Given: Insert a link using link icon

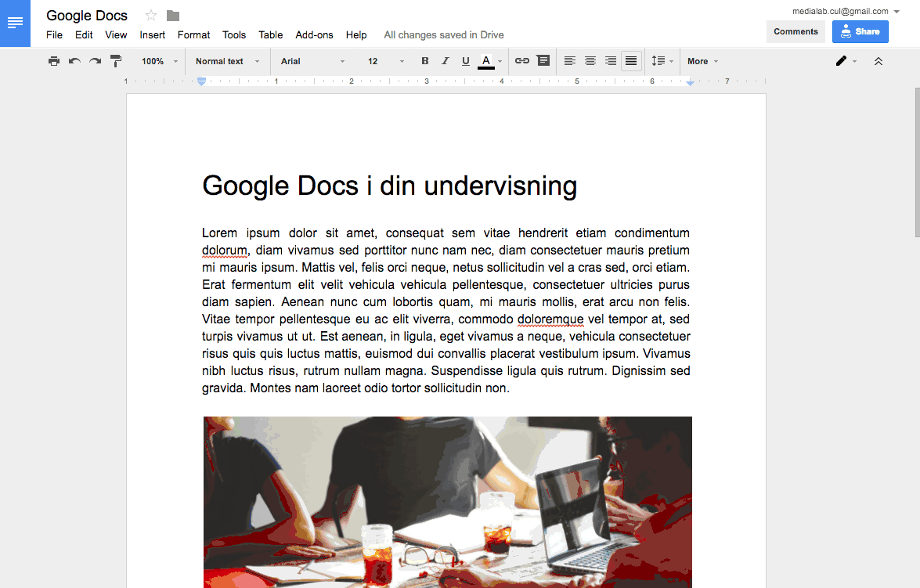Looking at the screenshot, I should 522,61.
